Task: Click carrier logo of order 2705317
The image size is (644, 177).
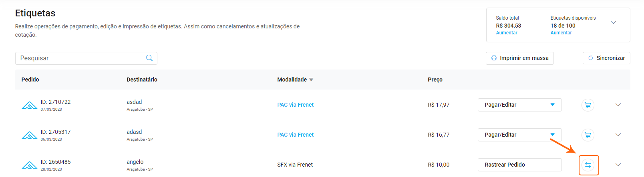Action: [29, 135]
